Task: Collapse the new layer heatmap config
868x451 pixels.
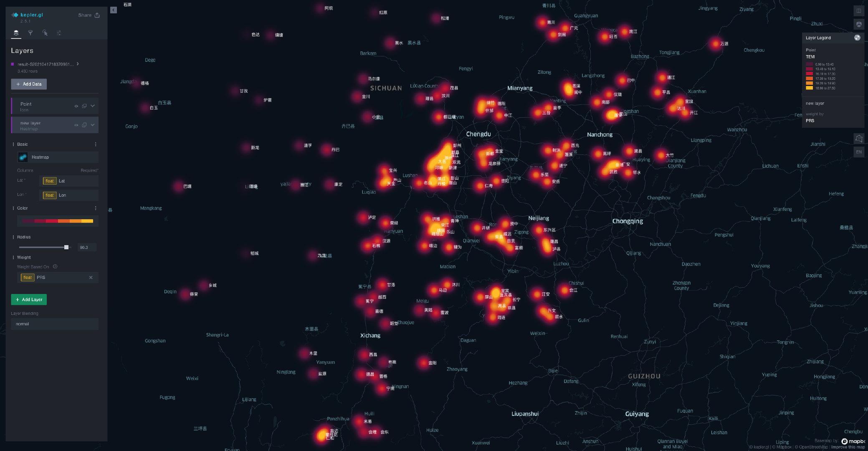Action: pos(93,125)
